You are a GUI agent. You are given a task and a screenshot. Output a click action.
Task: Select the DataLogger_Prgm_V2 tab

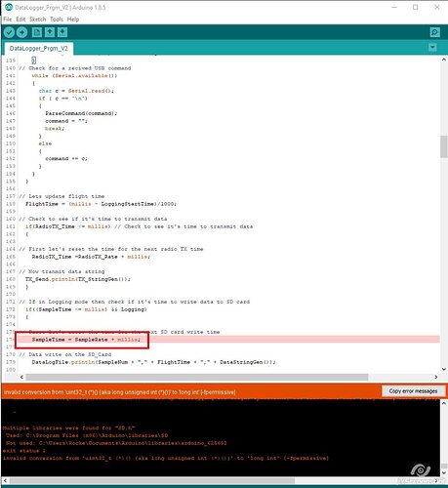tap(38, 49)
